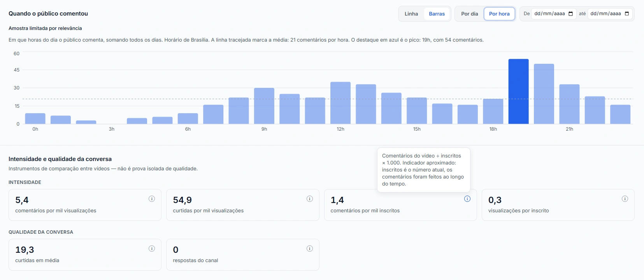Open info icon for comentários por mil visualizações
This screenshot has height=280, width=644.
pyautogui.click(x=152, y=199)
